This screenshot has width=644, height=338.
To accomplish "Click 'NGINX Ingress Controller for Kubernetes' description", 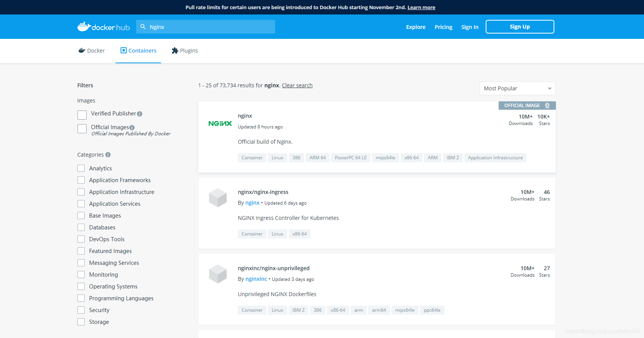I will [x=288, y=218].
